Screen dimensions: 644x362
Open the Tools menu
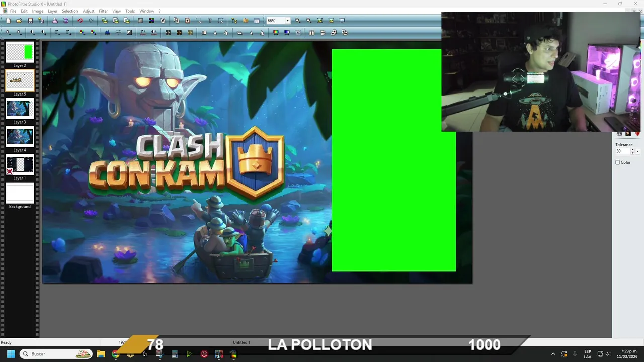click(x=130, y=11)
